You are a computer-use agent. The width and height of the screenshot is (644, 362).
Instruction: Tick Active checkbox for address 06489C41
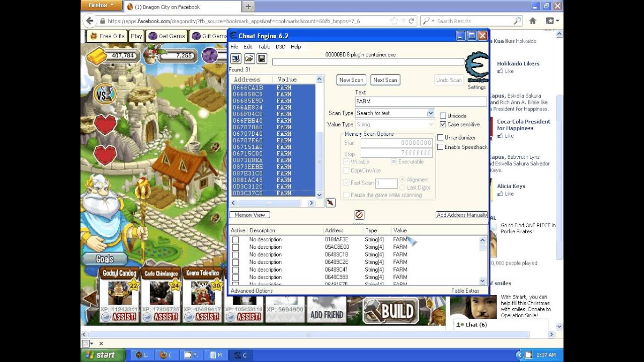(235, 270)
